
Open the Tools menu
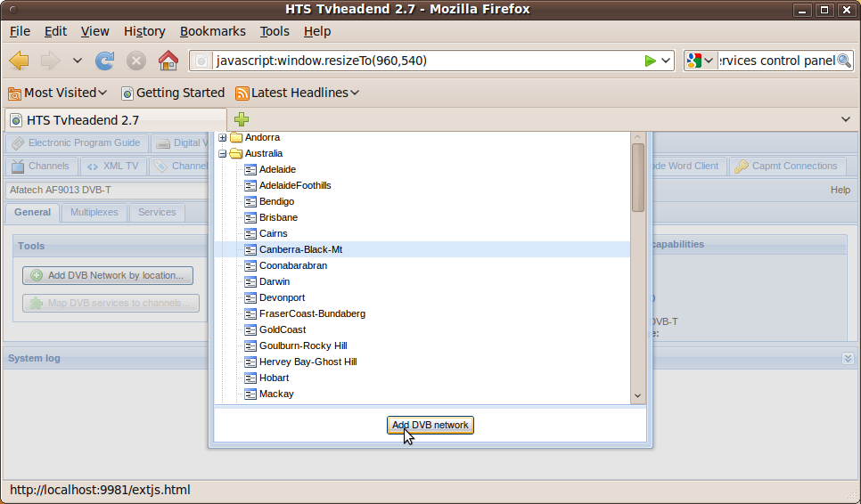[275, 31]
